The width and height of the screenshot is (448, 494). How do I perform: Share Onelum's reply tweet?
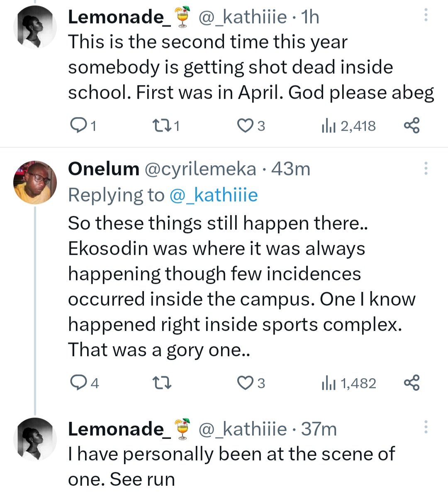[411, 383]
